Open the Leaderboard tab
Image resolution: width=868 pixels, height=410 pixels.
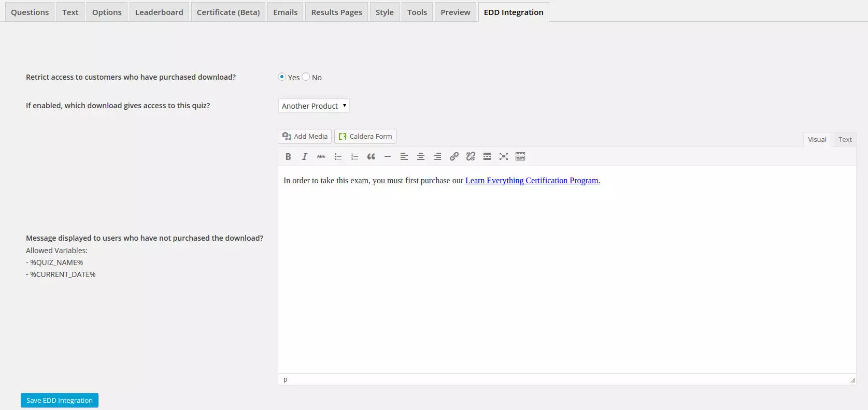tap(159, 12)
